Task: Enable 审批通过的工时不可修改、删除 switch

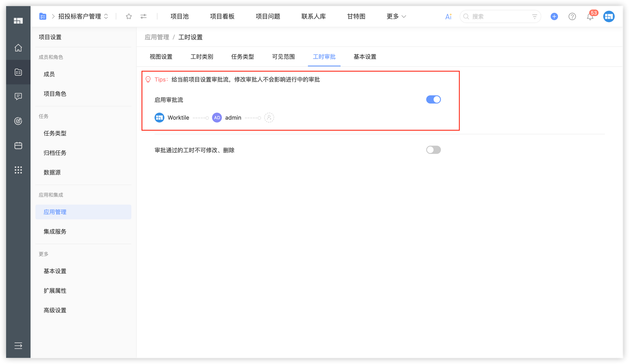Action: 433,150
